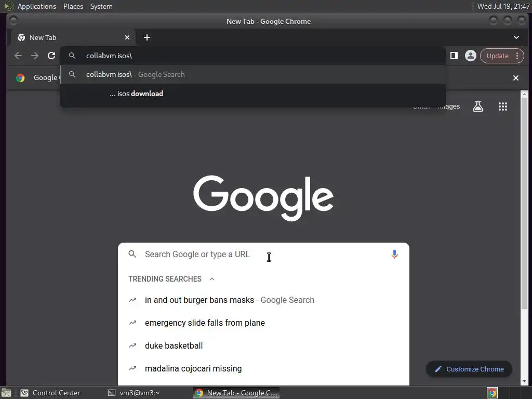Go back with the left arrow icon
Viewport: 532px width, 399px height.
tap(18, 56)
